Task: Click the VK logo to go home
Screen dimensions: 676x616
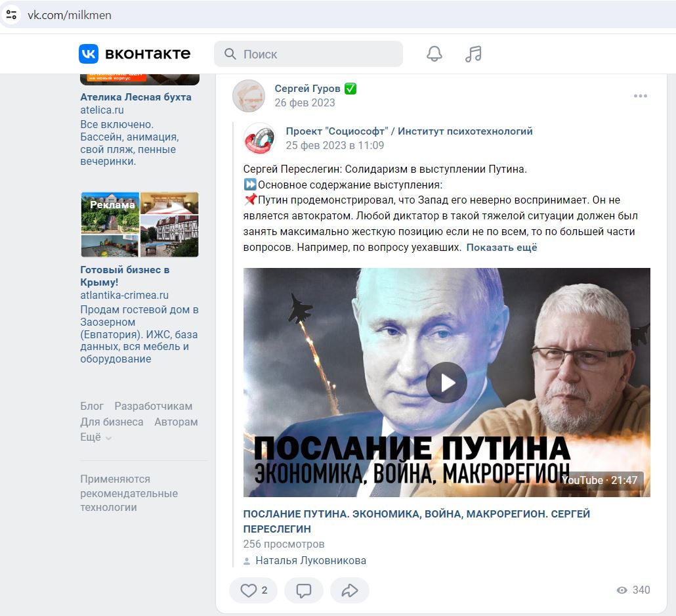Action: [135, 54]
